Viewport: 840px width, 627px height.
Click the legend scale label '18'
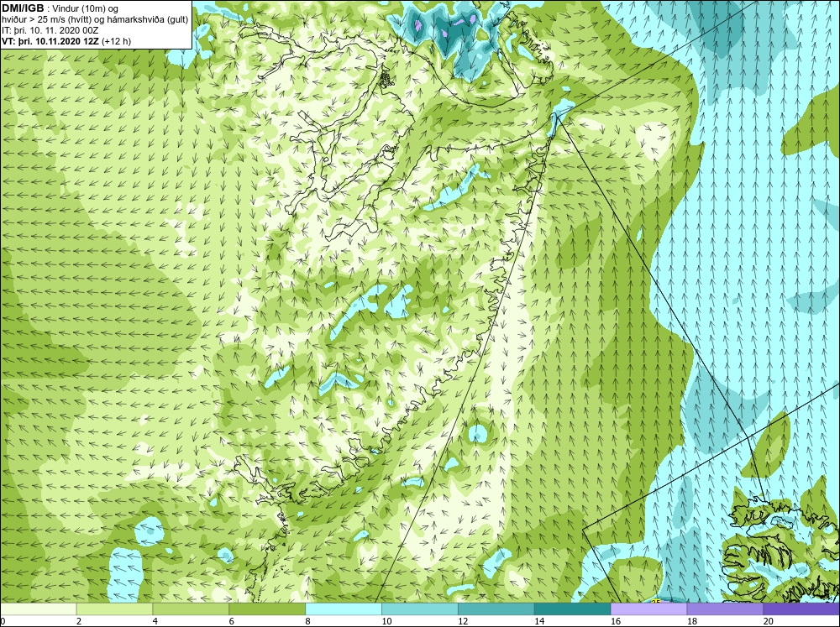point(691,621)
